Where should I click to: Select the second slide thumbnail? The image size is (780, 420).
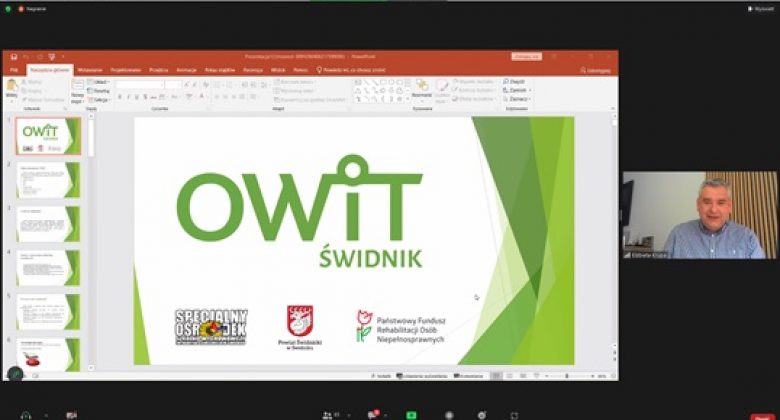[48, 179]
